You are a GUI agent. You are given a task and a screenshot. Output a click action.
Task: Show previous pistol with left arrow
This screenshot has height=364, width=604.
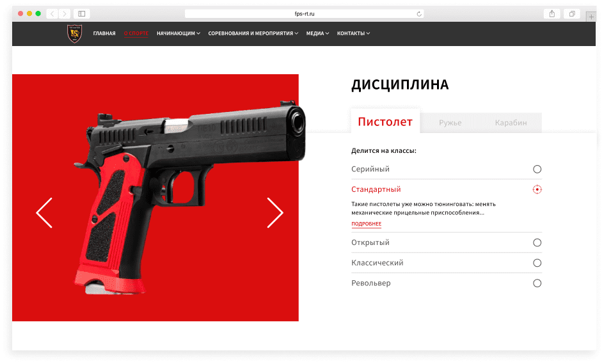(44, 213)
